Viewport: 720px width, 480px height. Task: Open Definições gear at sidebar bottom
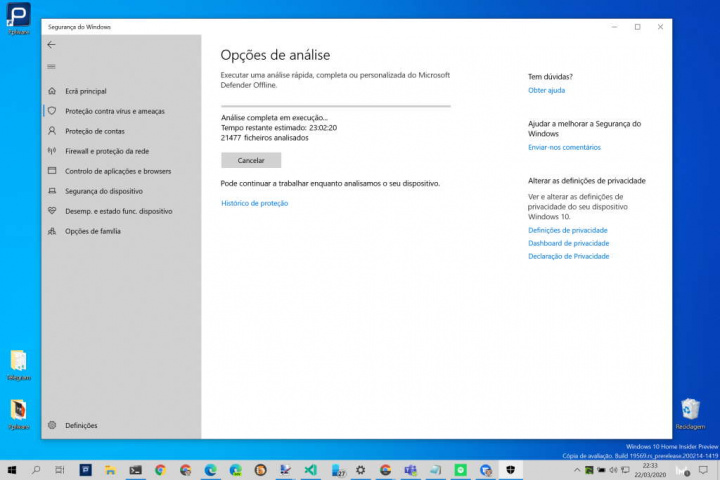point(52,425)
